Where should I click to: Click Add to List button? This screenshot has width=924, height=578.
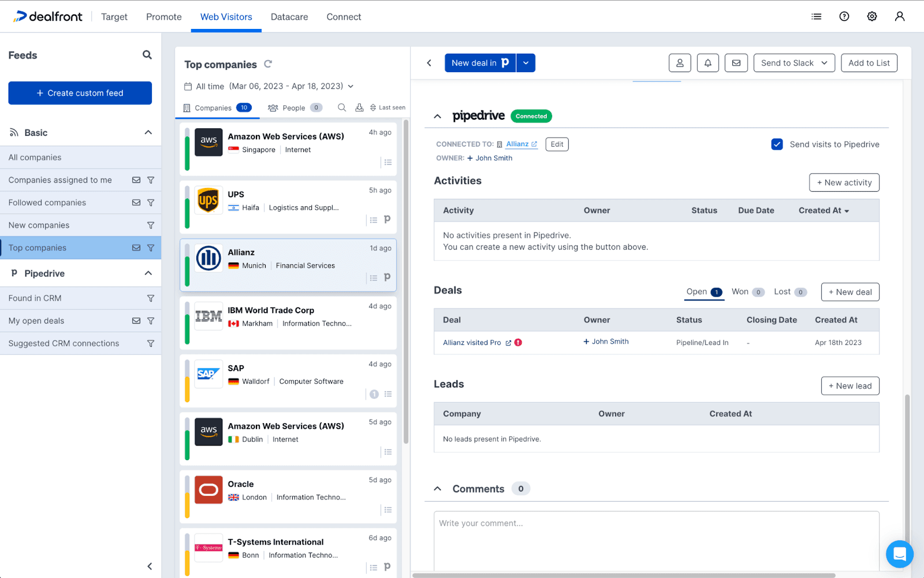tap(869, 63)
